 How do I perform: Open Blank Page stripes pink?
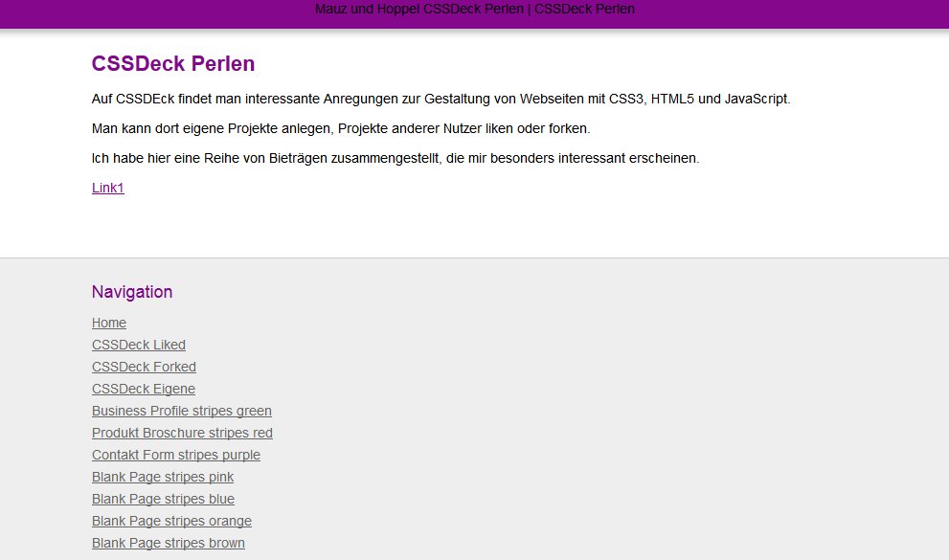click(162, 477)
